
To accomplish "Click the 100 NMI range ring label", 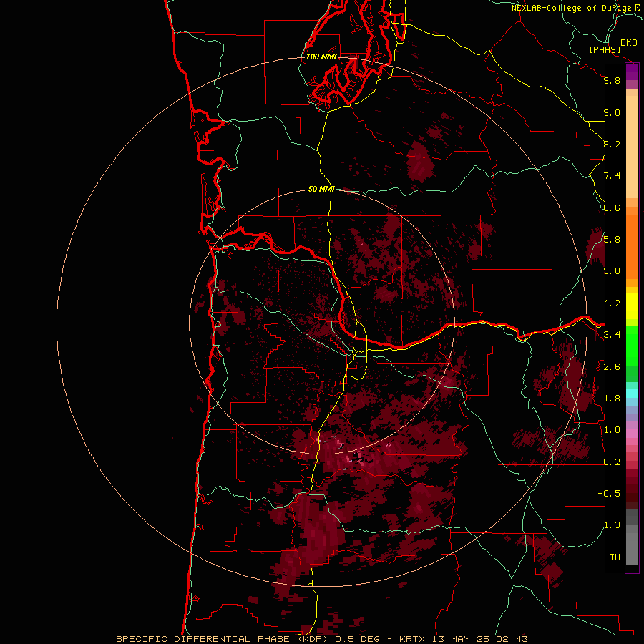I will (x=321, y=57).
